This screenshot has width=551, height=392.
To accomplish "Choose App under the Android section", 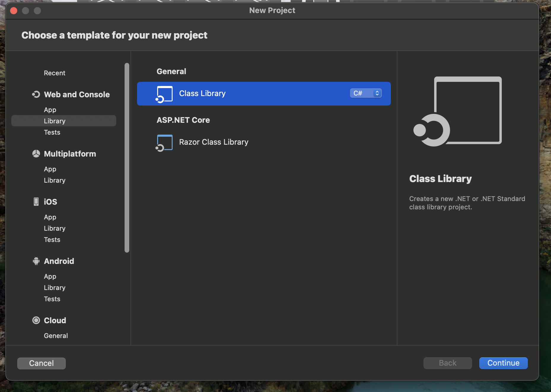I will (50, 276).
